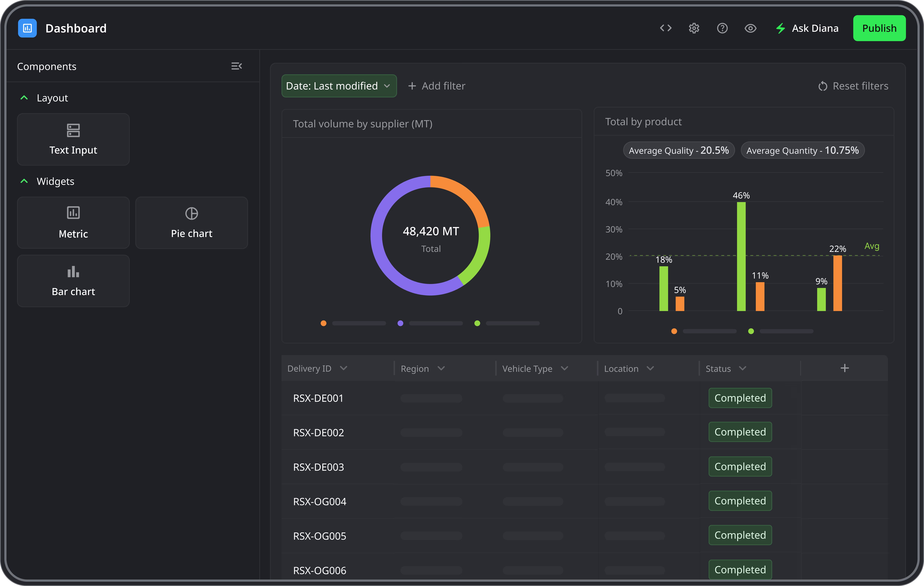Click the 48,420 MT total value

pos(431,231)
